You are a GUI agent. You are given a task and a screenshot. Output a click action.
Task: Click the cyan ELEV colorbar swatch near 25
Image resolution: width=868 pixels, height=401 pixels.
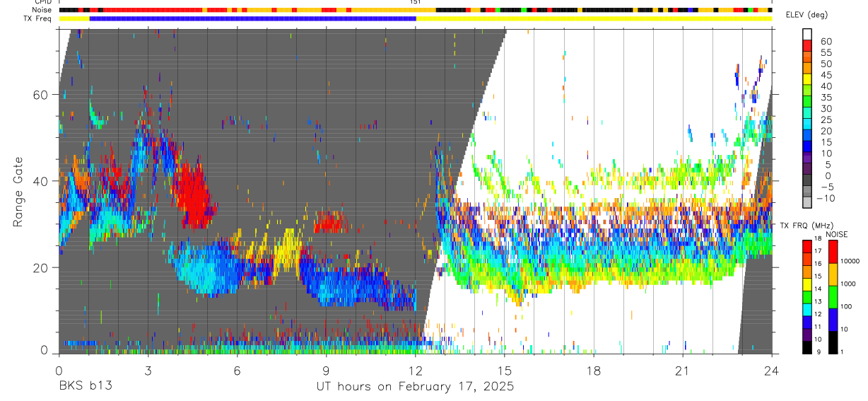point(807,124)
